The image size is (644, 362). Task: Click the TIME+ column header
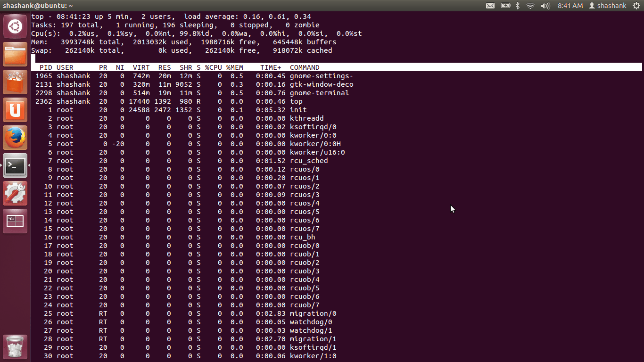click(271, 67)
